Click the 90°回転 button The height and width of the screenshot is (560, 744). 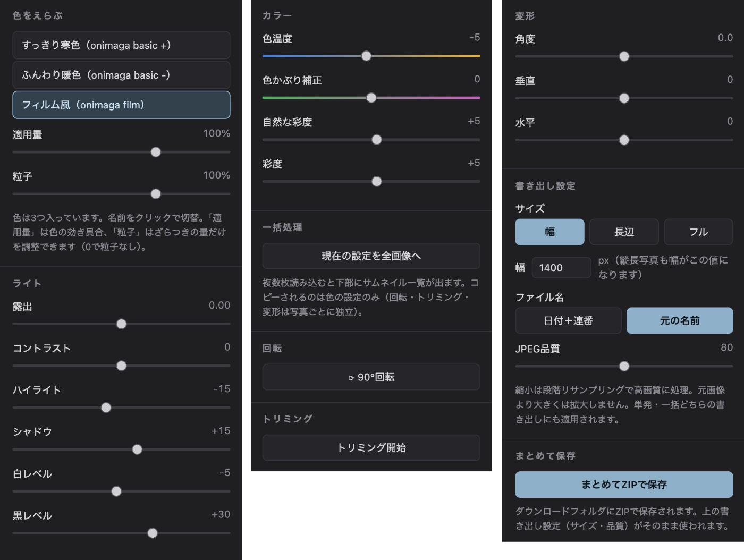(371, 377)
